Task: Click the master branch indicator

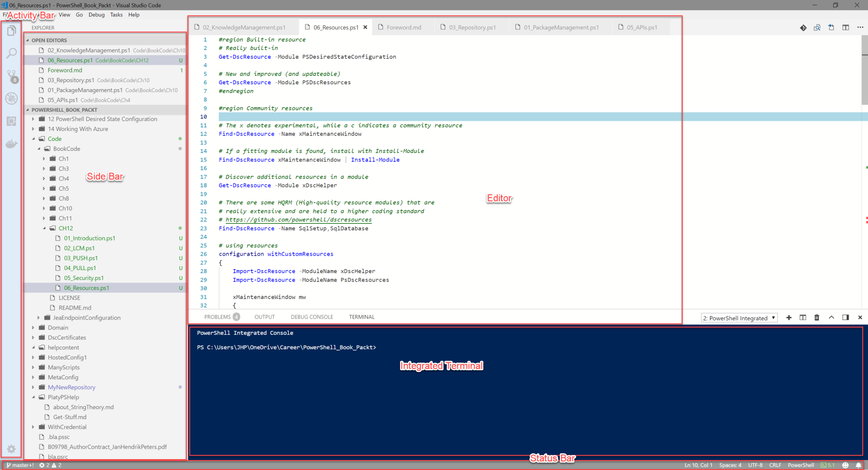Action: coord(20,465)
